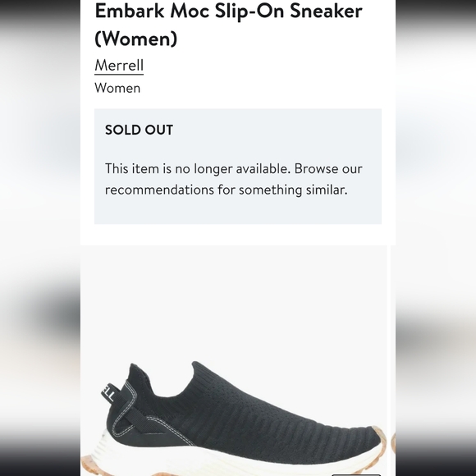
Task: Tap the gum rubber toe cap of the shoe
Action: click(x=378, y=437)
